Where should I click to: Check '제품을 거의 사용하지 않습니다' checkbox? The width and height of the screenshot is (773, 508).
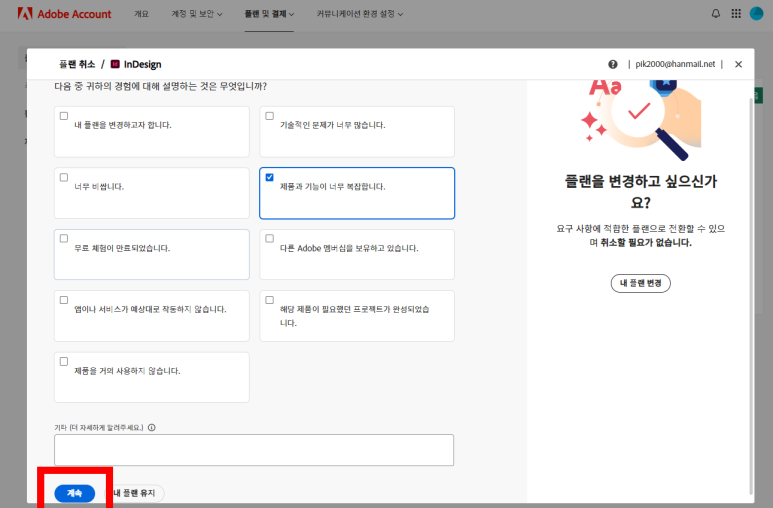(x=64, y=361)
